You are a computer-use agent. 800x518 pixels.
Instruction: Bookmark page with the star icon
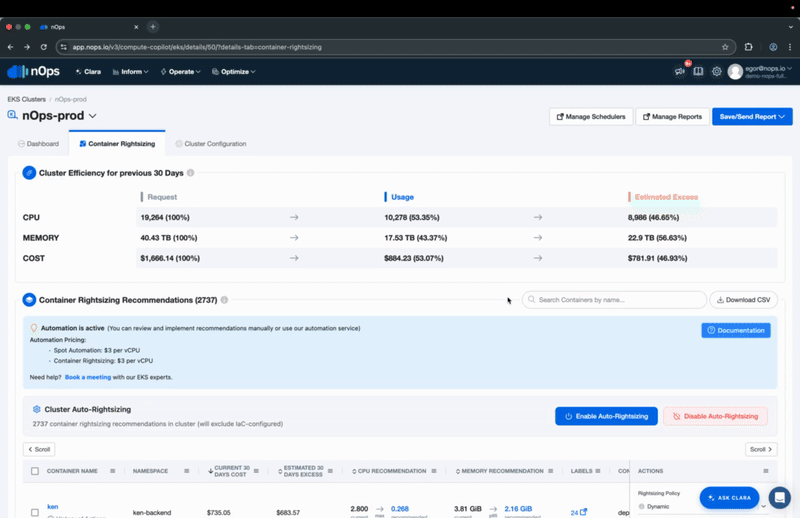click(725, 47)
